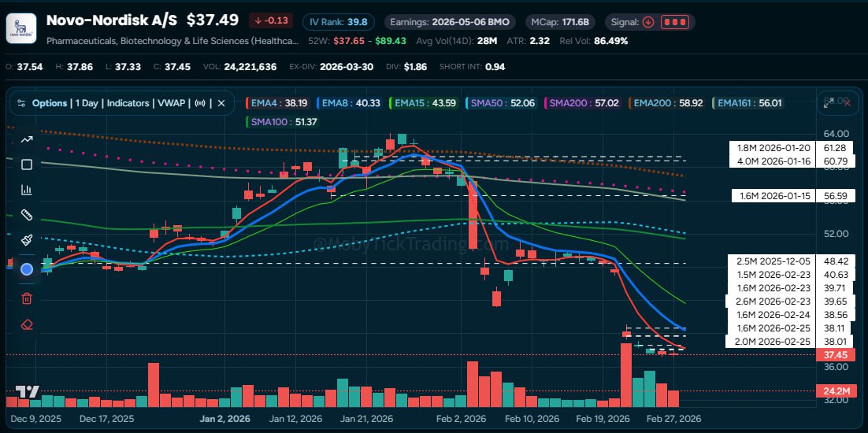
Task: Open the chart settings sliders icon
Action: click(x=21, y=103)
